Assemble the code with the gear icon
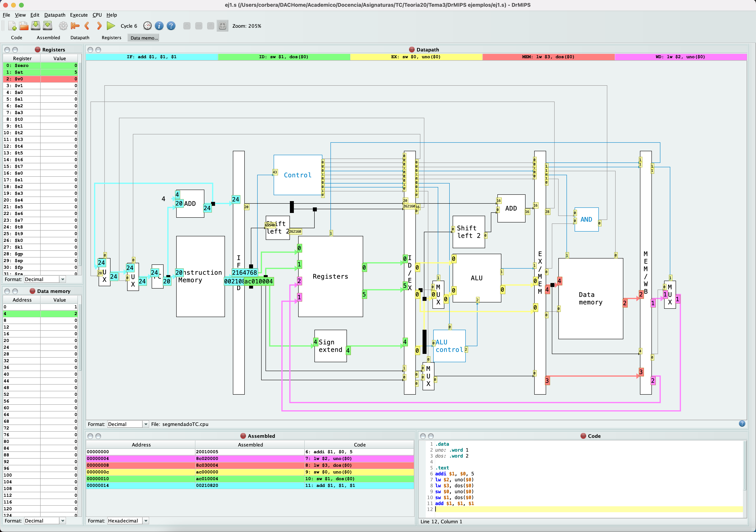 click(63, 26)
